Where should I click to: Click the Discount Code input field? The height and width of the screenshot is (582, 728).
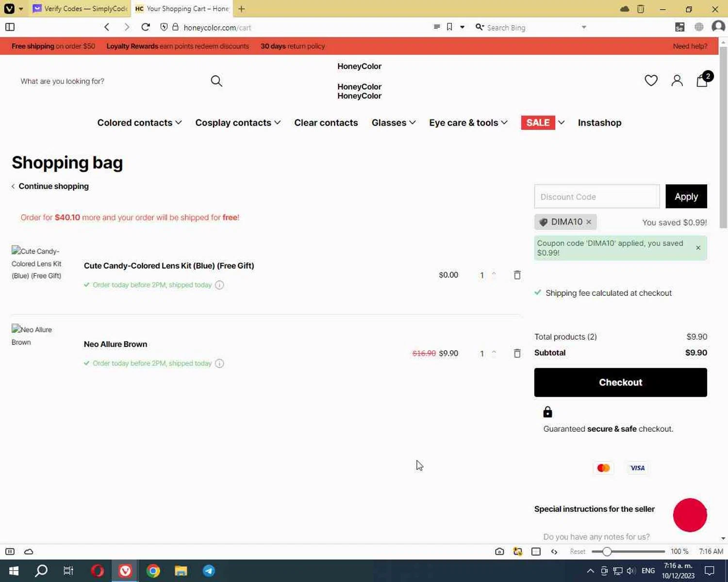pos(597,196)
